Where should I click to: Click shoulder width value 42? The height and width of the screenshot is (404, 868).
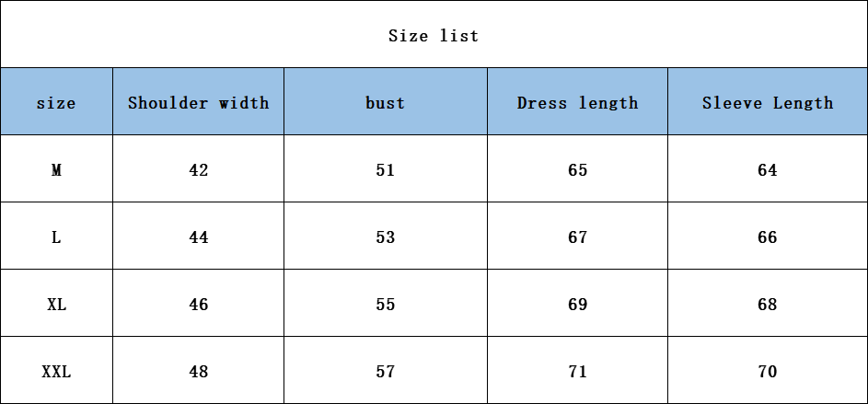pos(198,169)
